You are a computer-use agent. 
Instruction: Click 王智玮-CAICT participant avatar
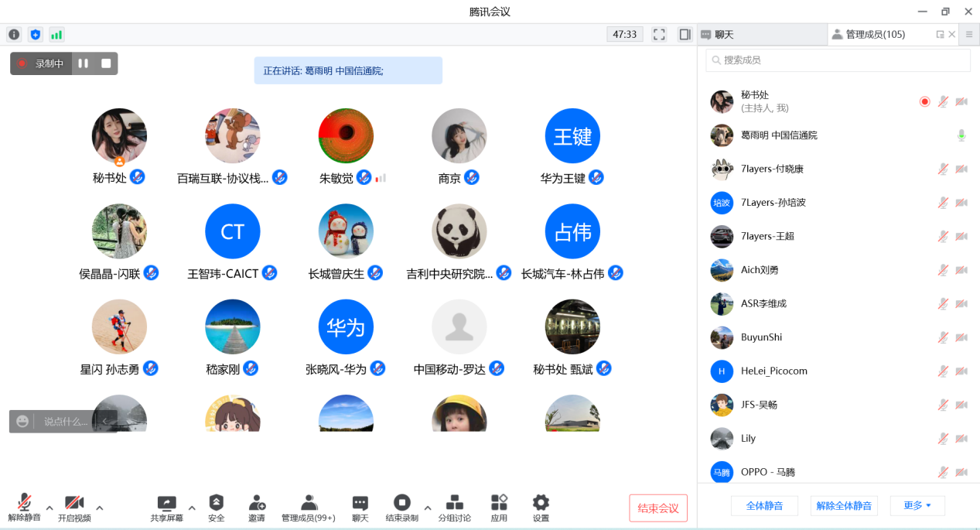pyautogui.click(x=233, y=231)
